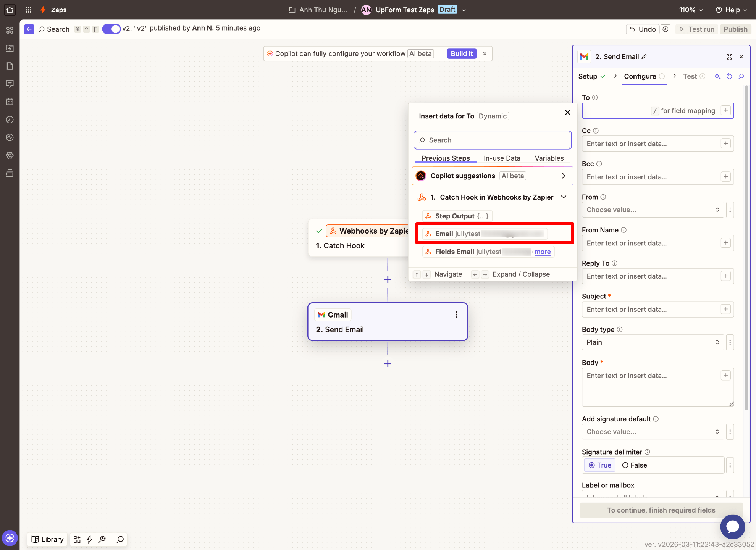This screenshot has height=550, width=756.
Task: Click the lightning bolt icon in bottom toolbar
Action: [89, 539]
